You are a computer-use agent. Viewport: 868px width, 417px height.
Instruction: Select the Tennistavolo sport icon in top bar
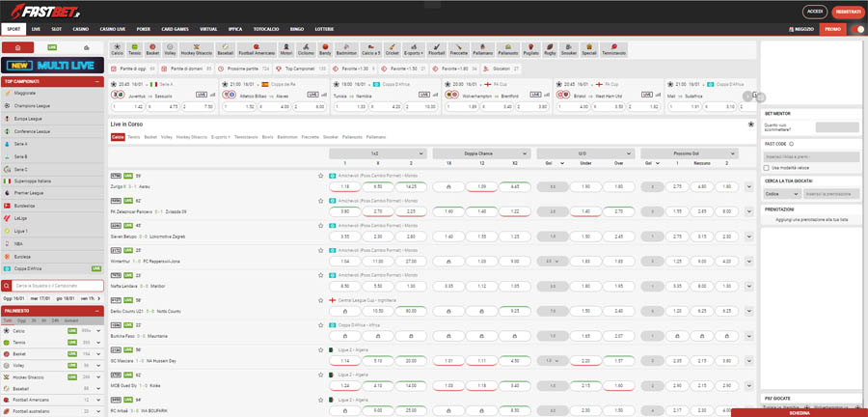pos(614,49)
